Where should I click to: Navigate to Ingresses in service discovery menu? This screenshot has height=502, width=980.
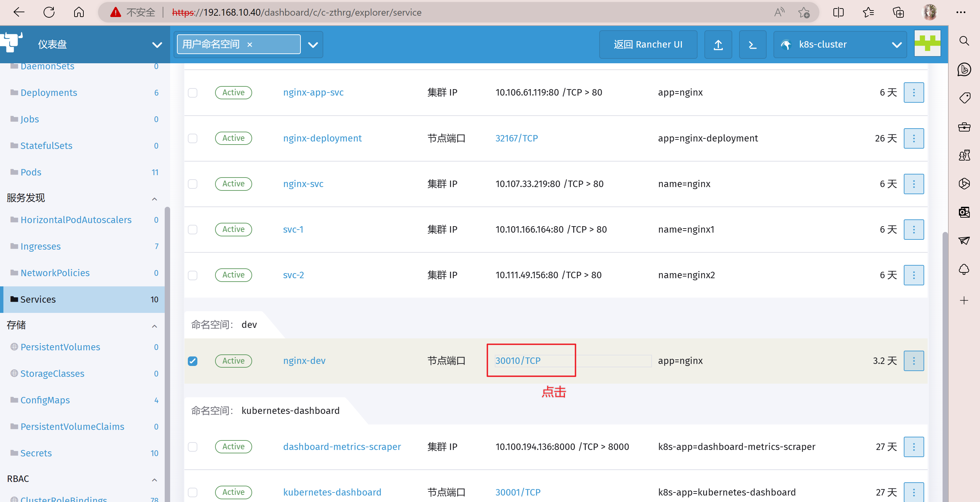(40, 246)
